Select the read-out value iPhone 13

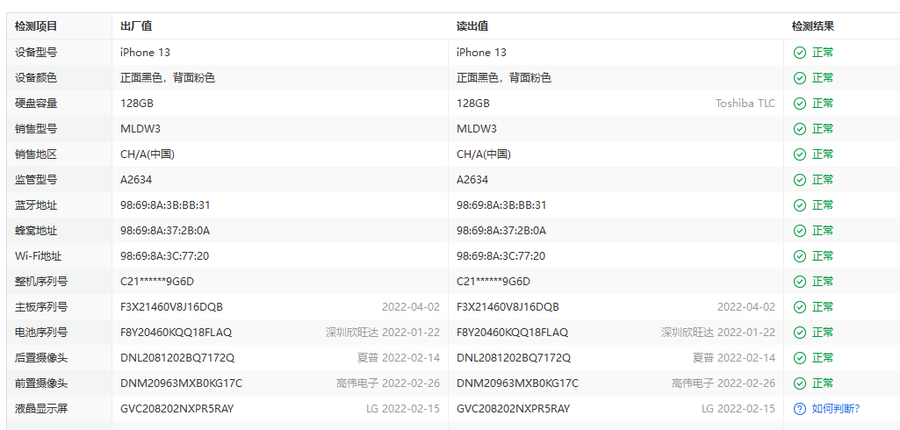[x=482, y=52]
